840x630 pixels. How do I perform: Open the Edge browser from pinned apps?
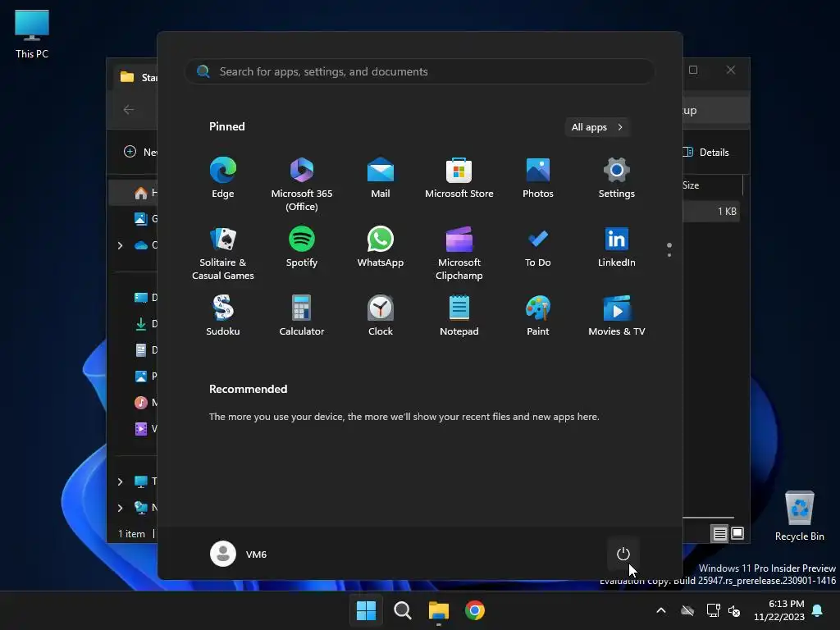[x=223, y=178]
